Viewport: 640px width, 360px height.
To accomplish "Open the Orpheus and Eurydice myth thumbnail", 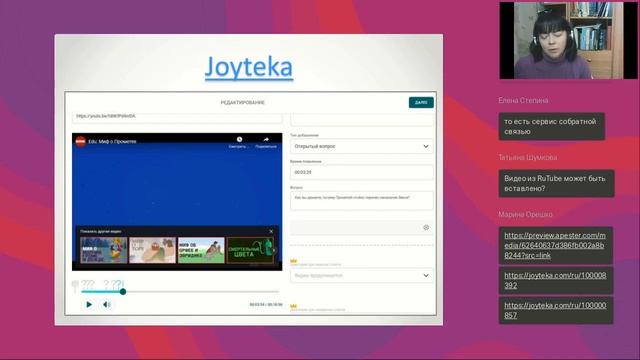I will tap(201, 250).
